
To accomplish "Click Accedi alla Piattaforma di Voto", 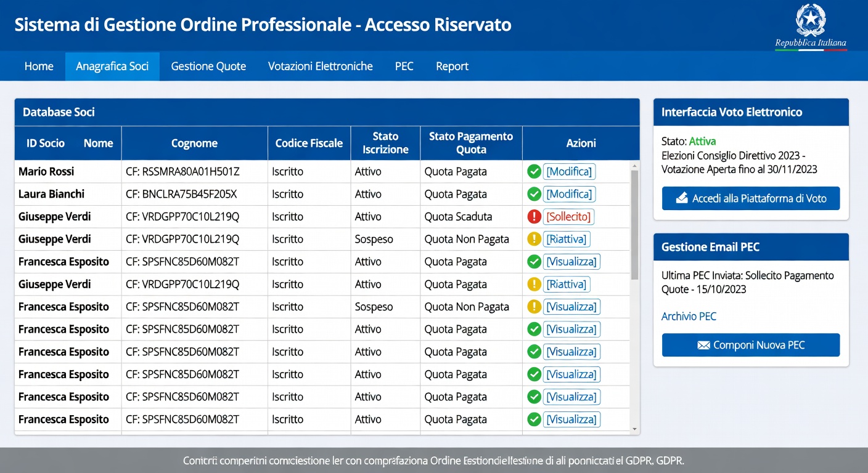I will (x=750, y=198).
